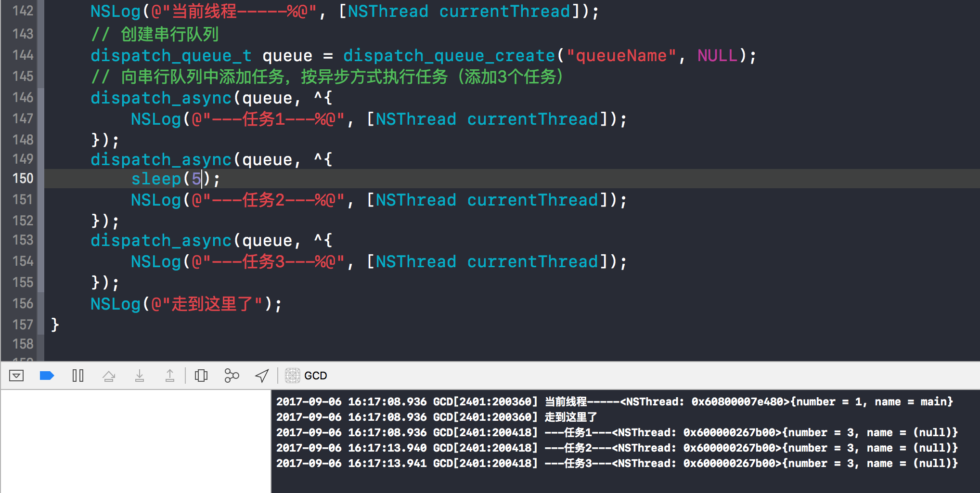
Task: Click the 当前线程 NSLog on line 142
Action: tap(345, 12)
